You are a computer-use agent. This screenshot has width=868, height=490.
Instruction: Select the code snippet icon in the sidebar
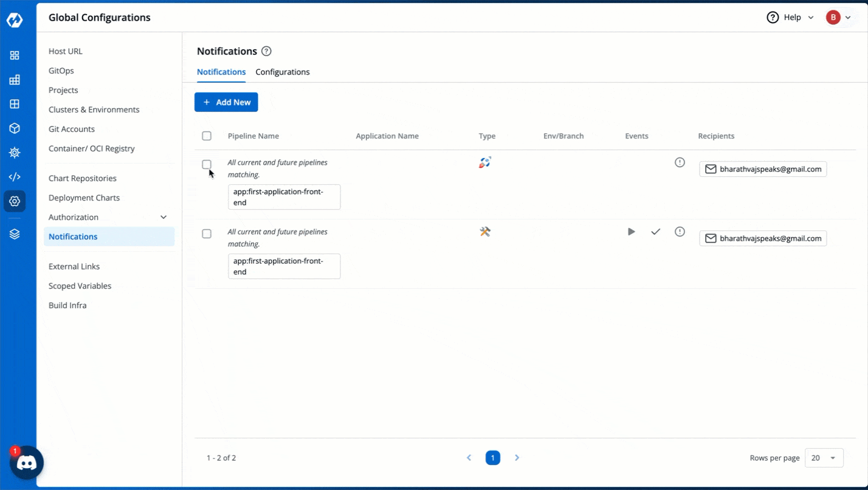(x=14, y=176)
